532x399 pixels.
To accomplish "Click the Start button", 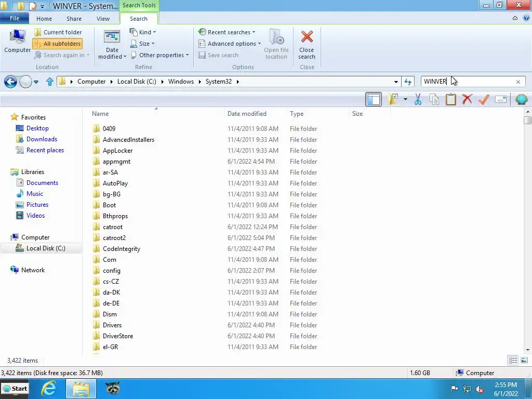I will tap(15, 389).
